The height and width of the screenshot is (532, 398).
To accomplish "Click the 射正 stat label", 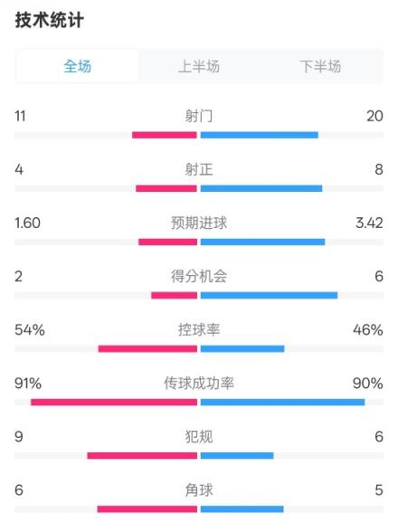I will point(199,169).
